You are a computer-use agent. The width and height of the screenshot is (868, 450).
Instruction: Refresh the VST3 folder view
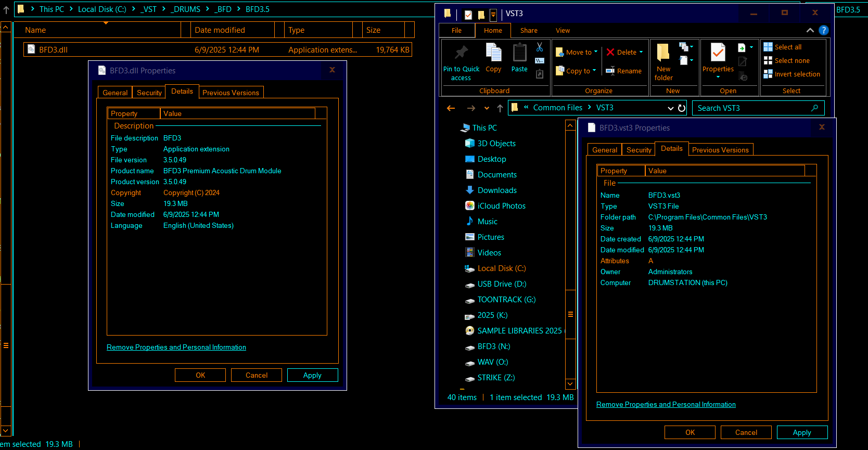click(x=682, y=108)
